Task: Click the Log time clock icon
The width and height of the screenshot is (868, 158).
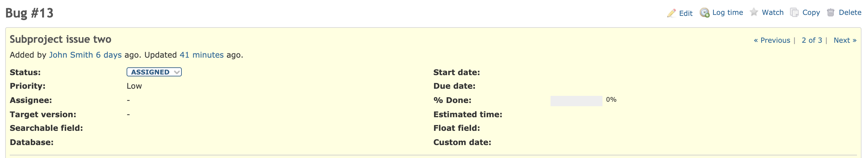Action: (x=705, y=13)
